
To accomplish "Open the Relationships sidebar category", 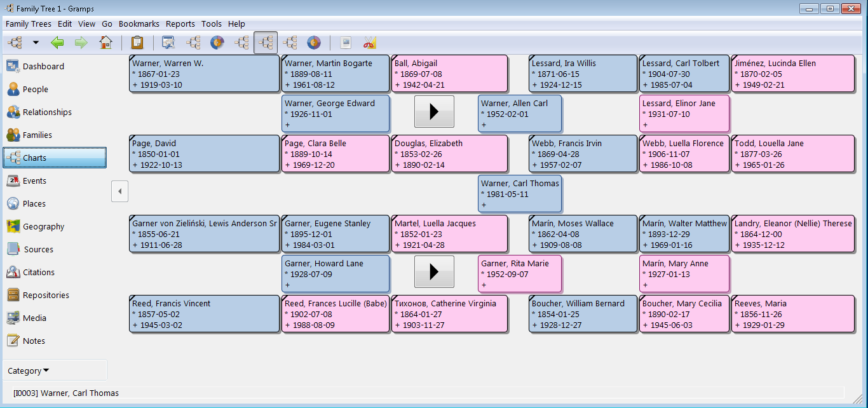I will tap(55, 112).
